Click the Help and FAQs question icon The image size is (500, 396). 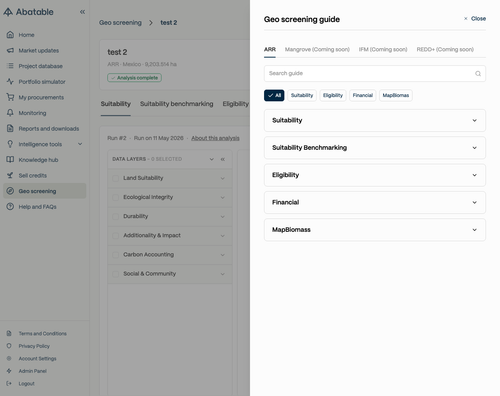point(10,206)
